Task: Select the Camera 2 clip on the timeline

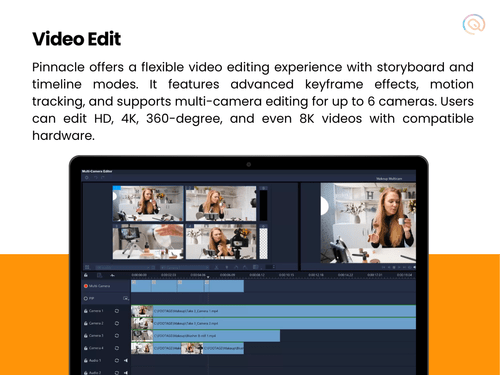Action: 273,323
